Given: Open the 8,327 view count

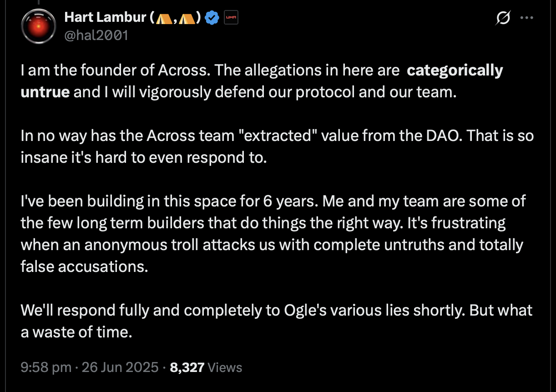Looking at the screenshot, I should coord(187,367).
